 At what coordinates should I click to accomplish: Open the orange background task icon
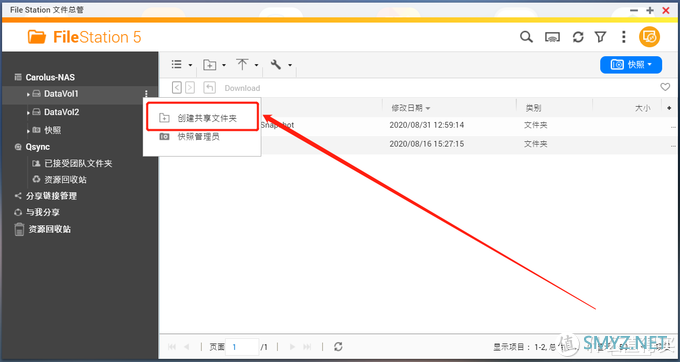(x=649, y=37)
